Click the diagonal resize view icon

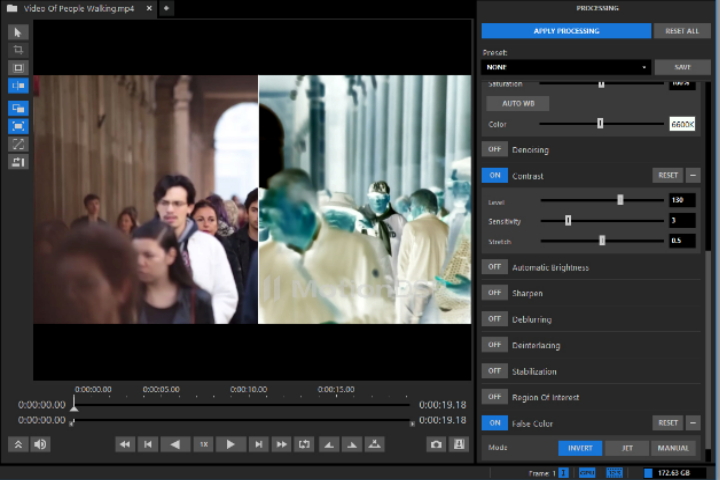click(18, 144)
